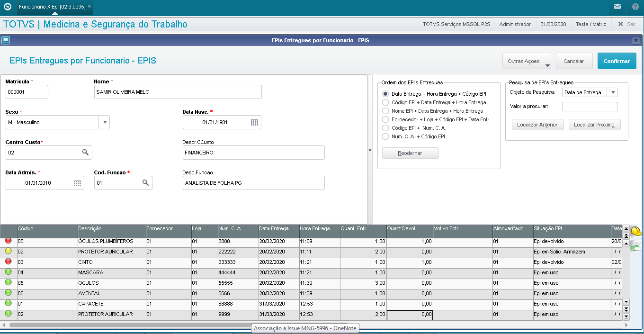Click green status dot for MASCARA row
The image size is (644, 334).
[x=8, y=272]
